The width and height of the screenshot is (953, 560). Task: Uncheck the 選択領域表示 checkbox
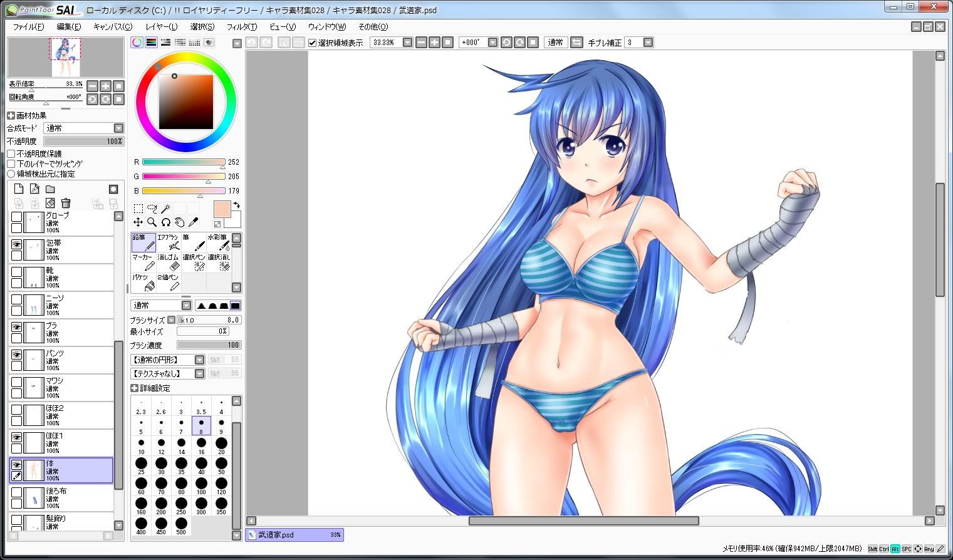click(312, 43)
